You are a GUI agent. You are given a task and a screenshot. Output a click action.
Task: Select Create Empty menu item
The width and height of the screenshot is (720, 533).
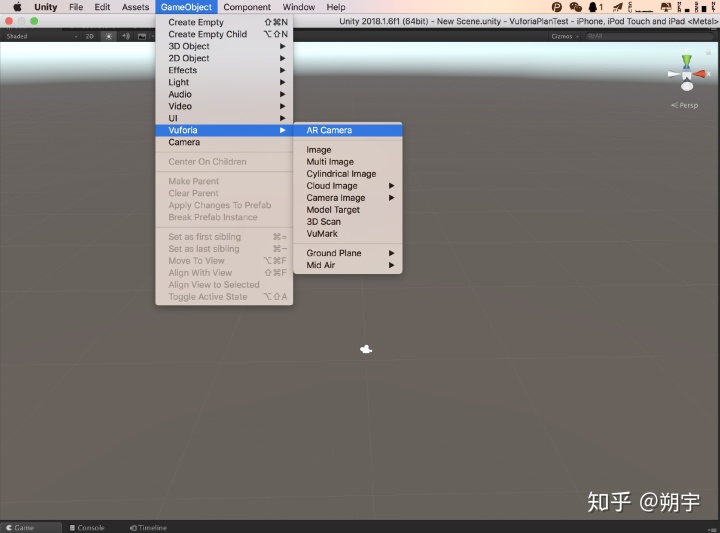(224, 22)
